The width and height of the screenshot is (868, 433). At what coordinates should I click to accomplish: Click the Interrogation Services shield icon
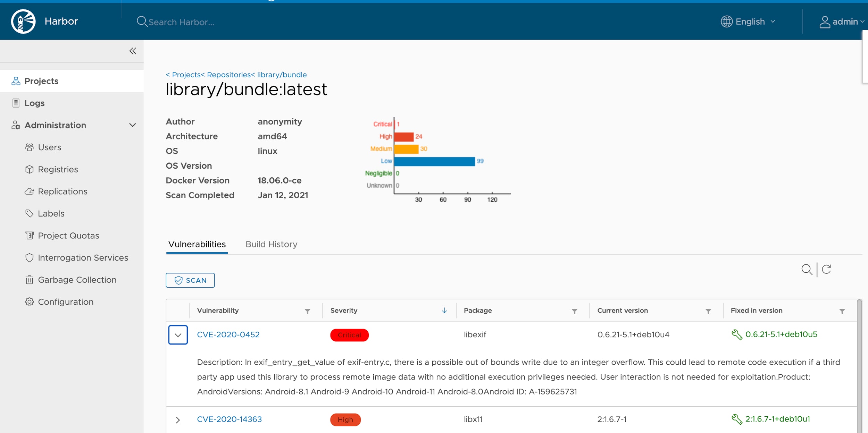pyautogui.click(x=30, y=258)
